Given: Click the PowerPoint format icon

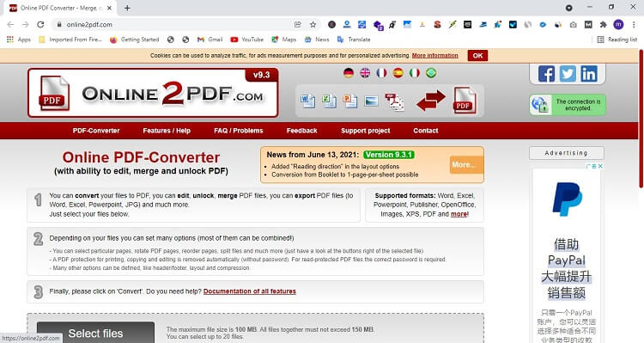Looking at the screenshot, I should pos(350,101).
